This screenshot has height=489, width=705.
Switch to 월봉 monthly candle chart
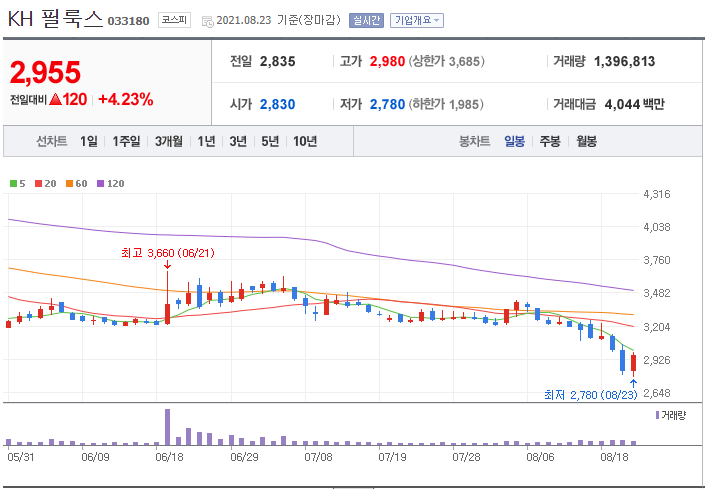[x=587, y=142]
